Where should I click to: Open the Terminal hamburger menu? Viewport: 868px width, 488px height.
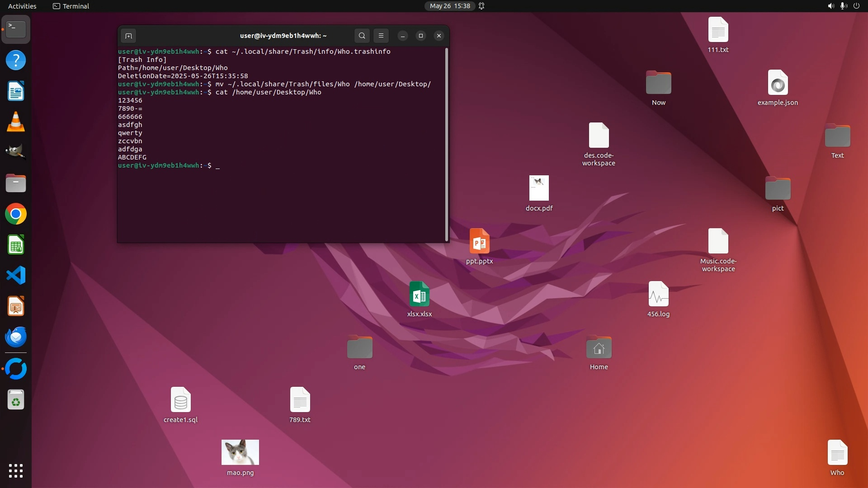pos(381,36)
